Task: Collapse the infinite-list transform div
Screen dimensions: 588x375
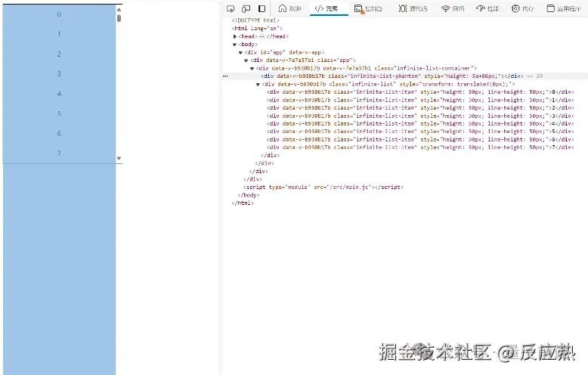Action: click(258, 85)
